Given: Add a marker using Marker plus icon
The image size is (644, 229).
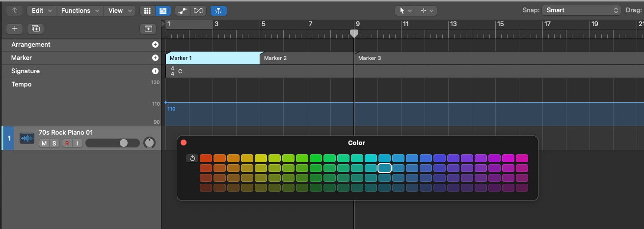Looking at the screenshot, I should tap(155, 57).
